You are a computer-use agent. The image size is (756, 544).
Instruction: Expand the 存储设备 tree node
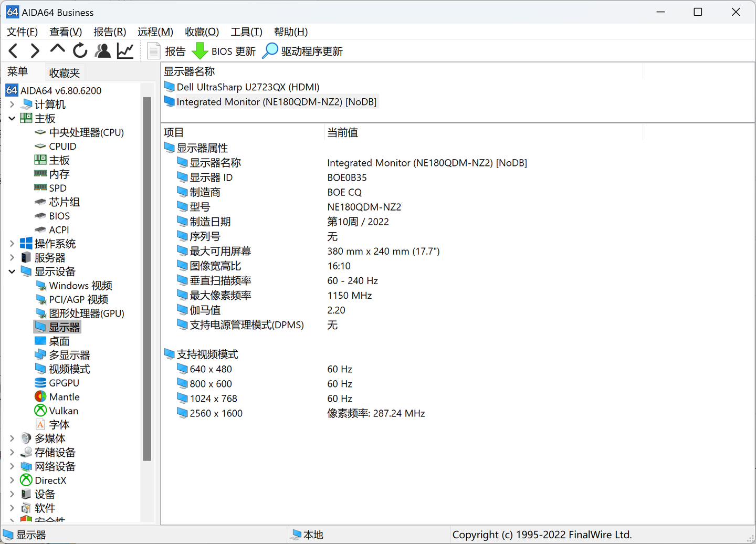pyautogui.click(x=12, y=452)
